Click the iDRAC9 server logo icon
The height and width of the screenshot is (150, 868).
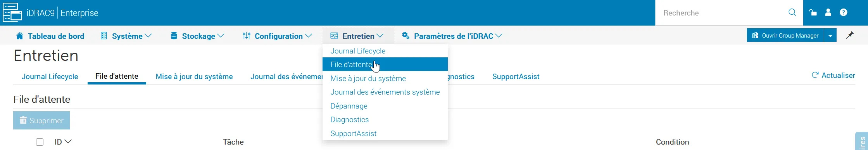pyautogui.click(x=12, y=13)
